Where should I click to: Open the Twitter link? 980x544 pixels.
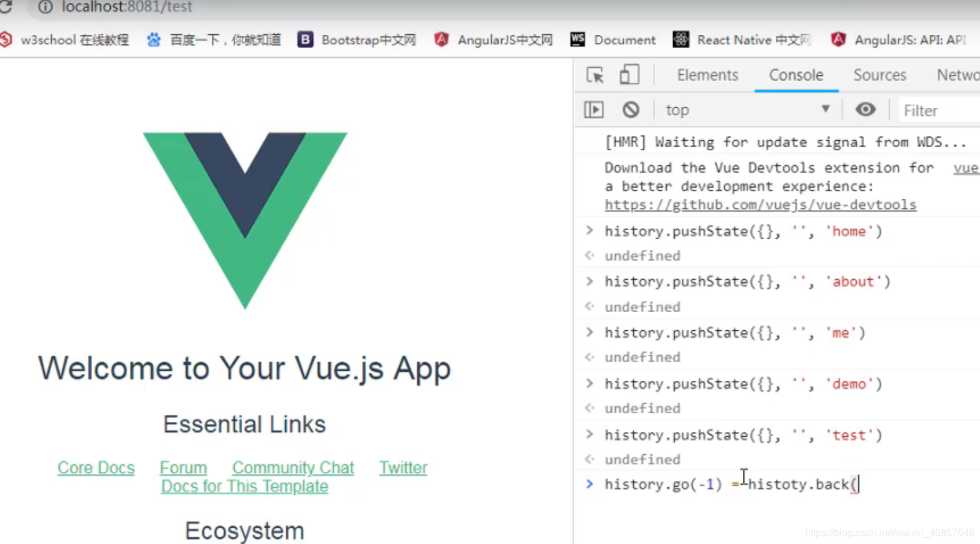pos(403,467)
